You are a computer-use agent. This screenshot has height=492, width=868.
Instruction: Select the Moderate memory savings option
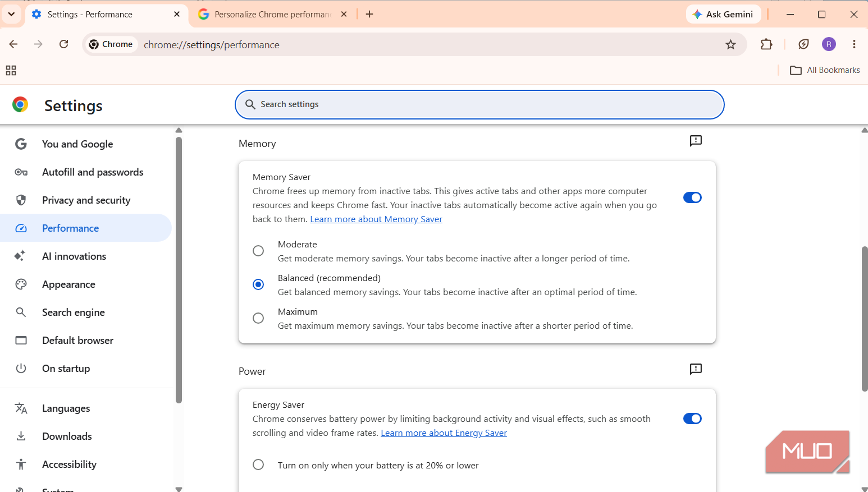[258, 251]
